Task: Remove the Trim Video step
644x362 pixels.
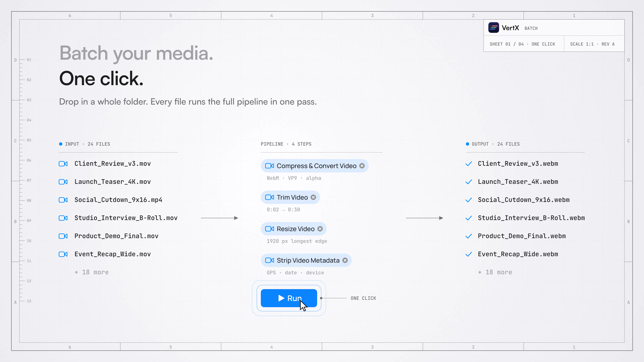Action: (313, 197)
